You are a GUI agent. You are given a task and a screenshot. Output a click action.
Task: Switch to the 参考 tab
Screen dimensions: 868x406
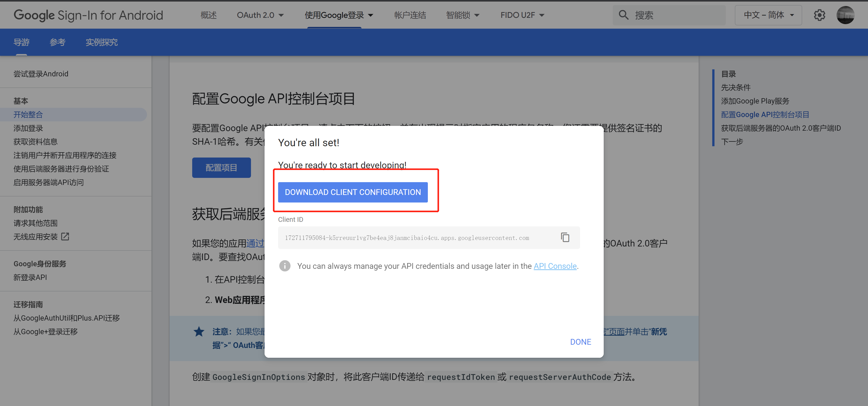(x=58, y=42)
